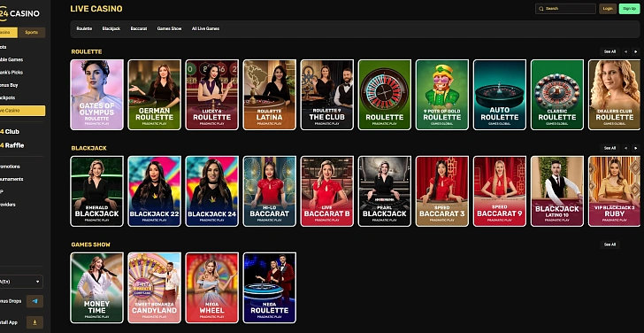Focus the Search input field

point(565,9)
